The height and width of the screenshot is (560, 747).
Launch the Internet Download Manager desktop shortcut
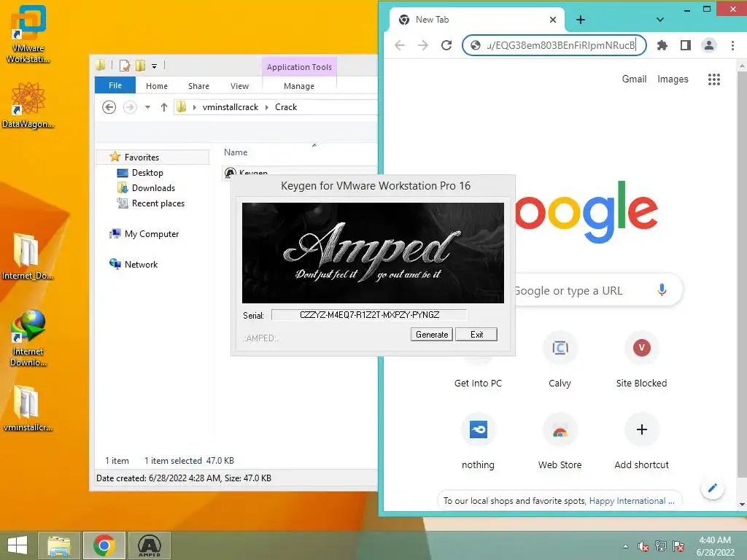28,337
